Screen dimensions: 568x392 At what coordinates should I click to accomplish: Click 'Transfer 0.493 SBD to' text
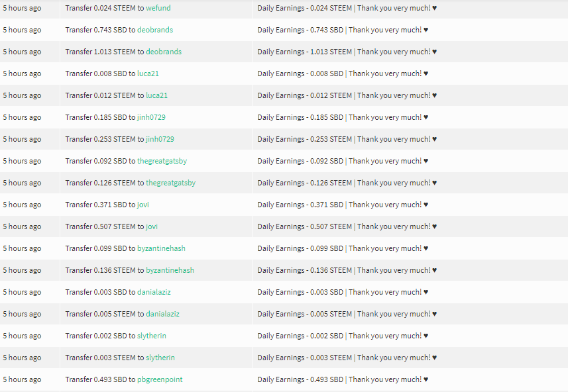pos(100,379)
